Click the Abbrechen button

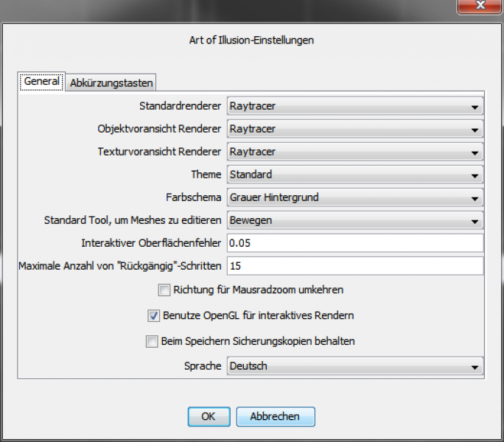276,417
